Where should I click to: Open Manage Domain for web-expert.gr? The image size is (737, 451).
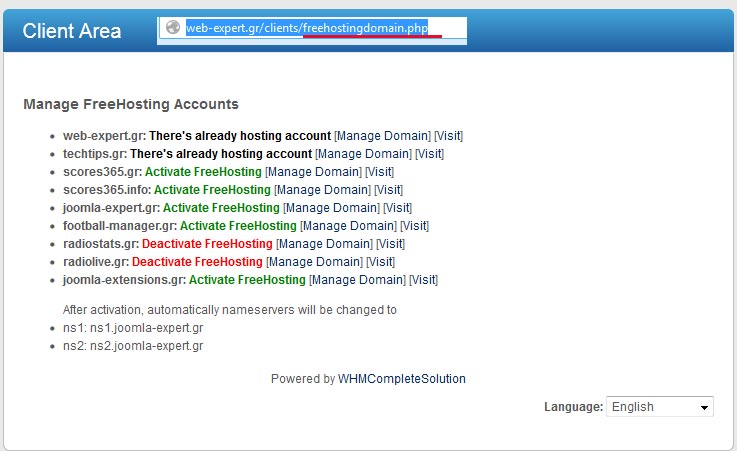click(382, 136)
